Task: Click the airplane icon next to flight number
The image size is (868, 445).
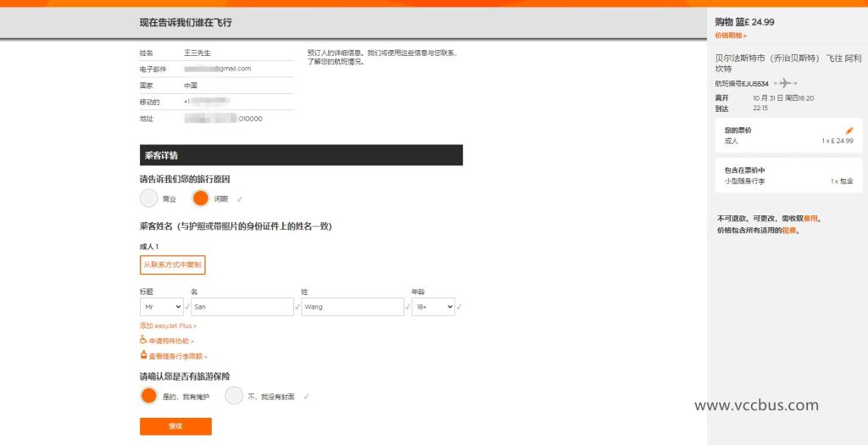Action: tap(786, 83)
